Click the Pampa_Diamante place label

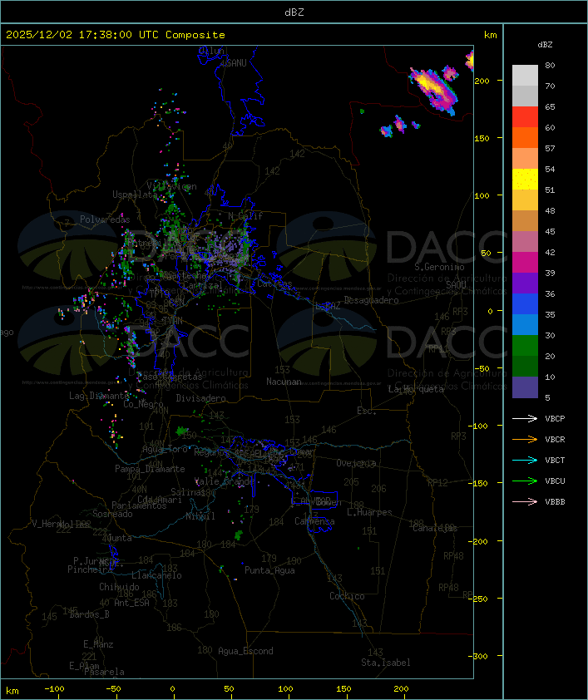150,469
